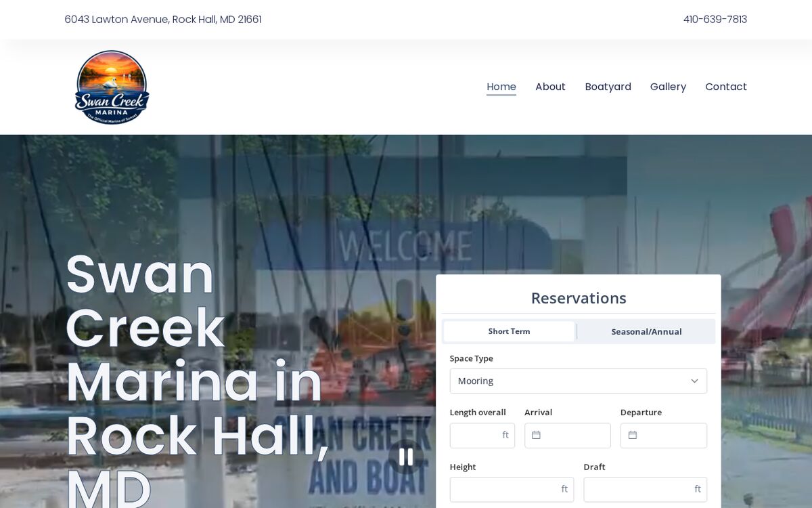Go to the About page
The image size is (812, 508).
(550, 87)
